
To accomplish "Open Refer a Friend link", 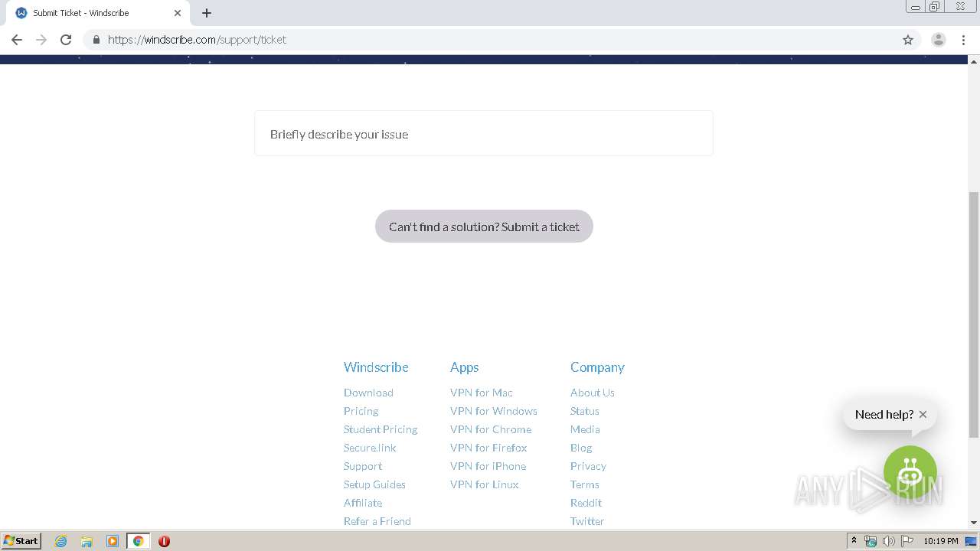I will point(377,521).
